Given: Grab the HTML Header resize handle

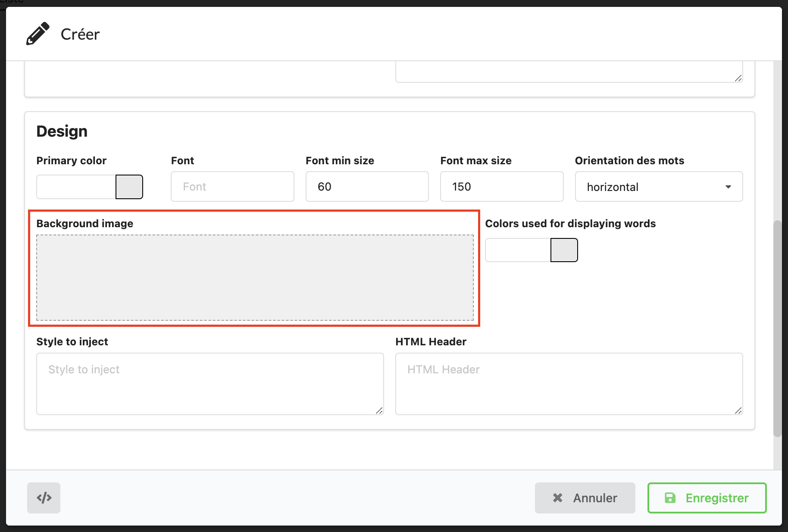Looking at the screenshot, I should (x=738, y=410).
